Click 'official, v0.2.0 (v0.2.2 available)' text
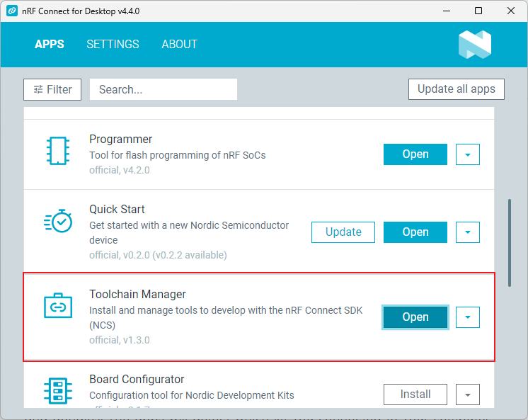Viewport: 528px width, 420px height. click(x=158, y=255)
